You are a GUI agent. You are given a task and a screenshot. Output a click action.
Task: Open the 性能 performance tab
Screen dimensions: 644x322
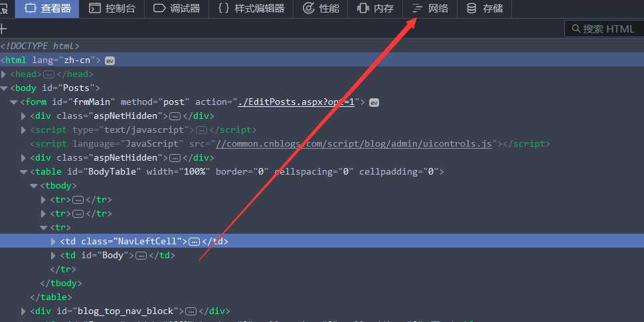[321, 8]
